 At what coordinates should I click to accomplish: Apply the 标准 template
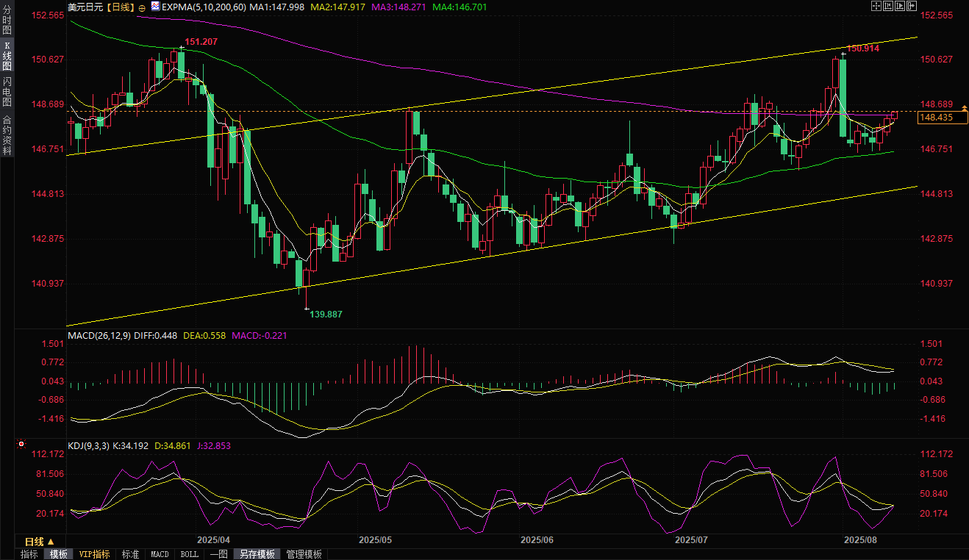[x=130, y=554]
